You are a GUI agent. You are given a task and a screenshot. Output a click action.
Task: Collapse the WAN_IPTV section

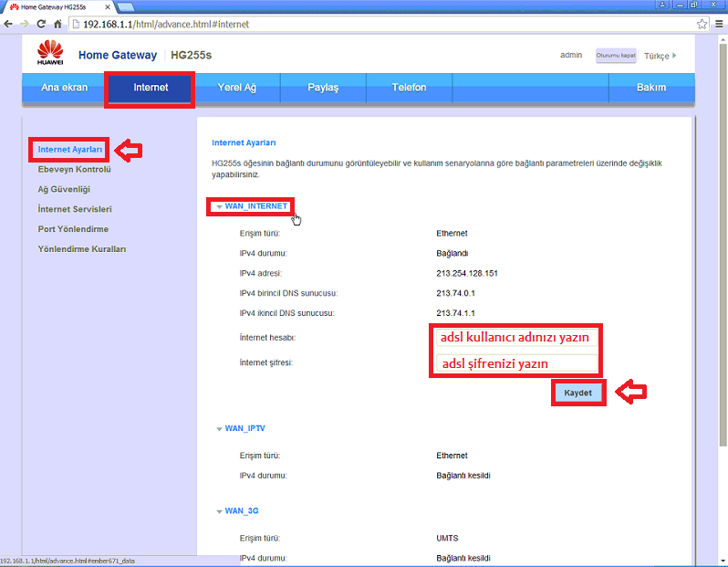(x=241, y=428)
